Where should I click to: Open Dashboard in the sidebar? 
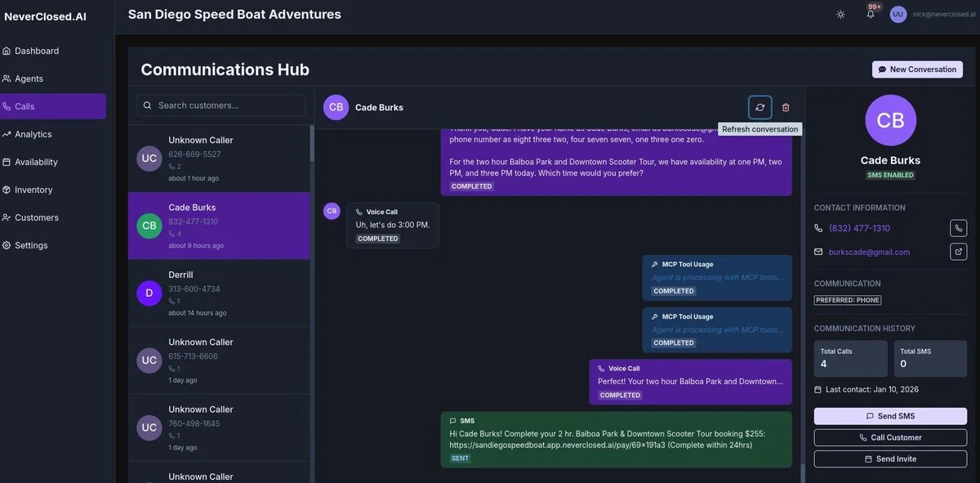click(x=37, y=51)
